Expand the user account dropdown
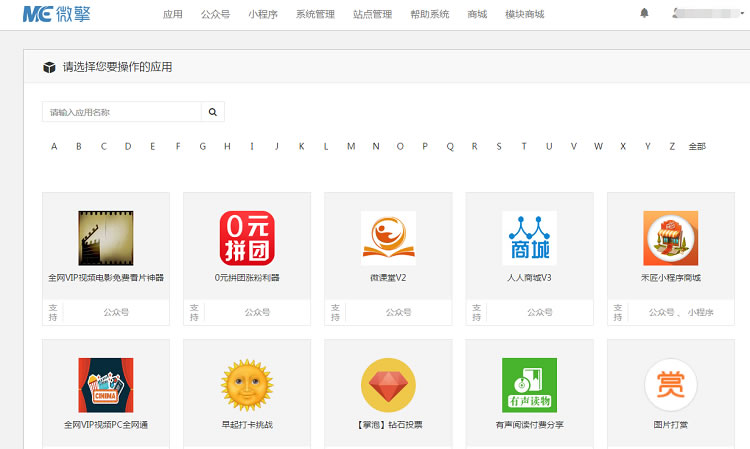 [708, 13]
